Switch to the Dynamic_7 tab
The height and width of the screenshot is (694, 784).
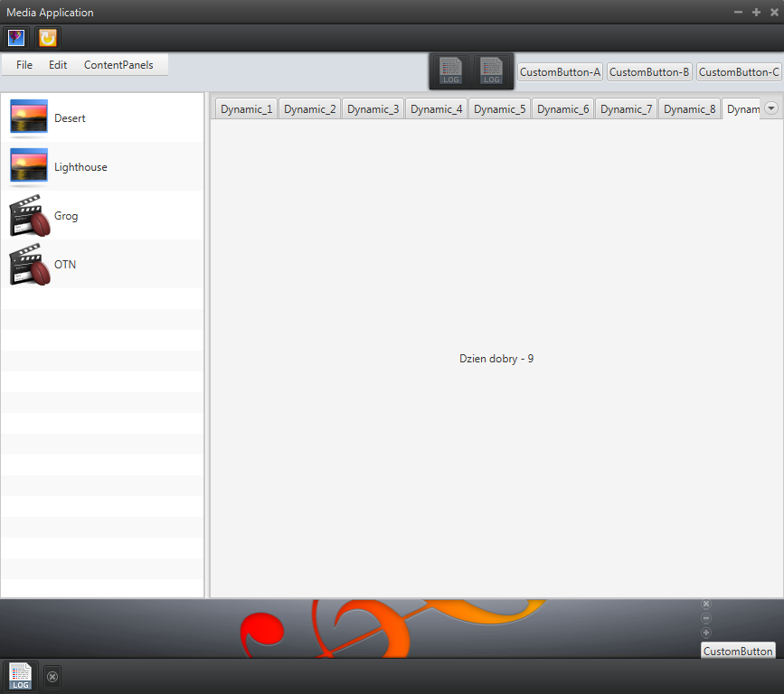[626, 109]
